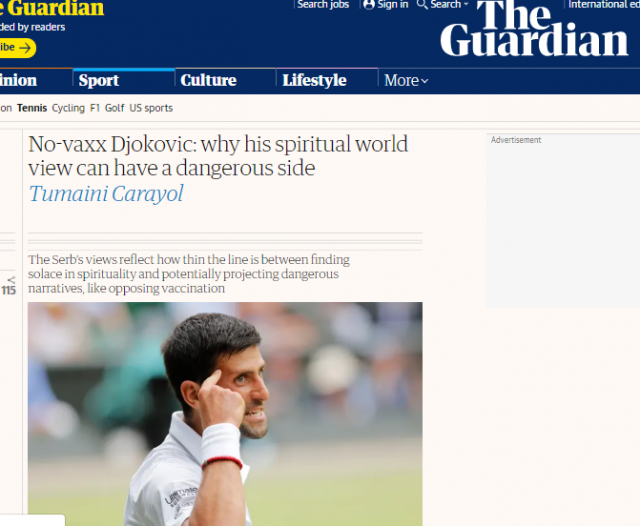Click The Guardian logo
The image size is (640, 526).
(534, 28)
